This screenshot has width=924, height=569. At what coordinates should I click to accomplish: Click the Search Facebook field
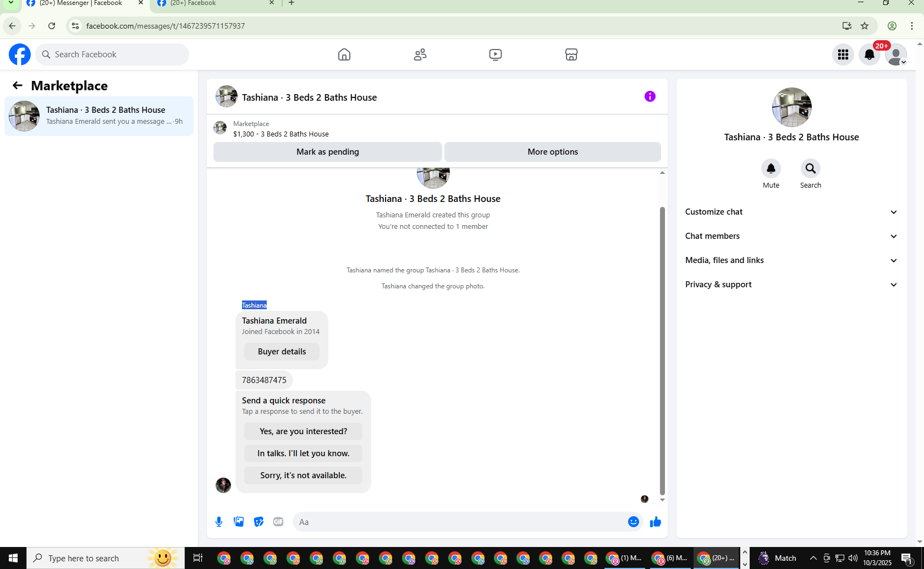(112, 54)
